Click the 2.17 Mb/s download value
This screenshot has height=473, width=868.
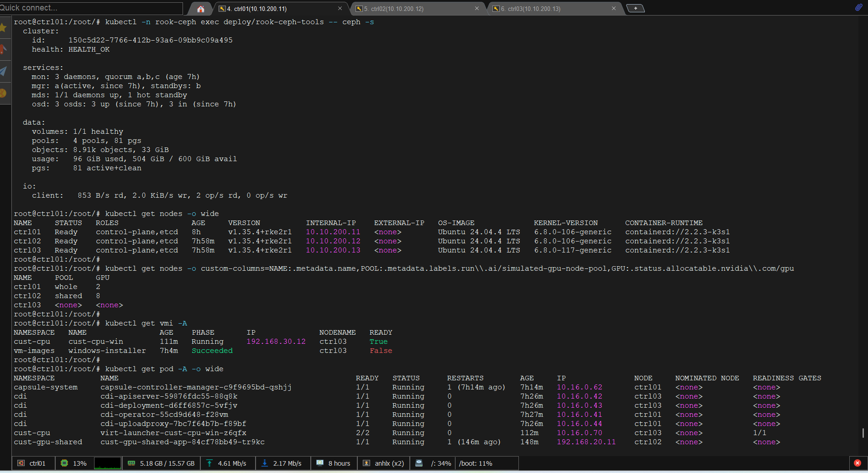pyautogui.click(x=288, y=463)
